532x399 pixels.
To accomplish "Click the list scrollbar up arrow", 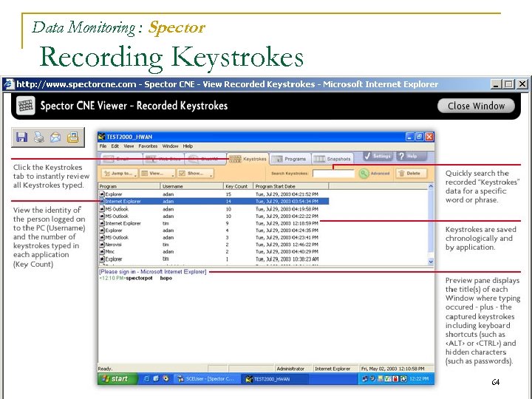I will (431, 186).
